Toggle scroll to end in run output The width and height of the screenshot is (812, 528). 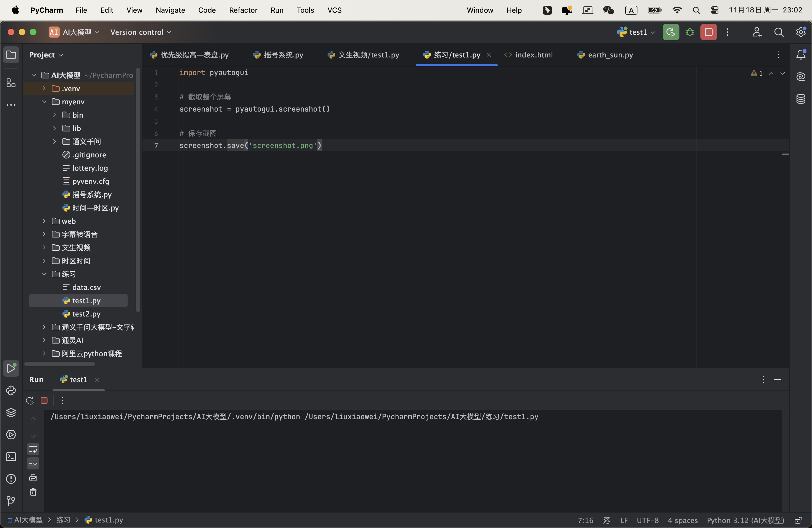pyautogui.click(x=33, y=463)
